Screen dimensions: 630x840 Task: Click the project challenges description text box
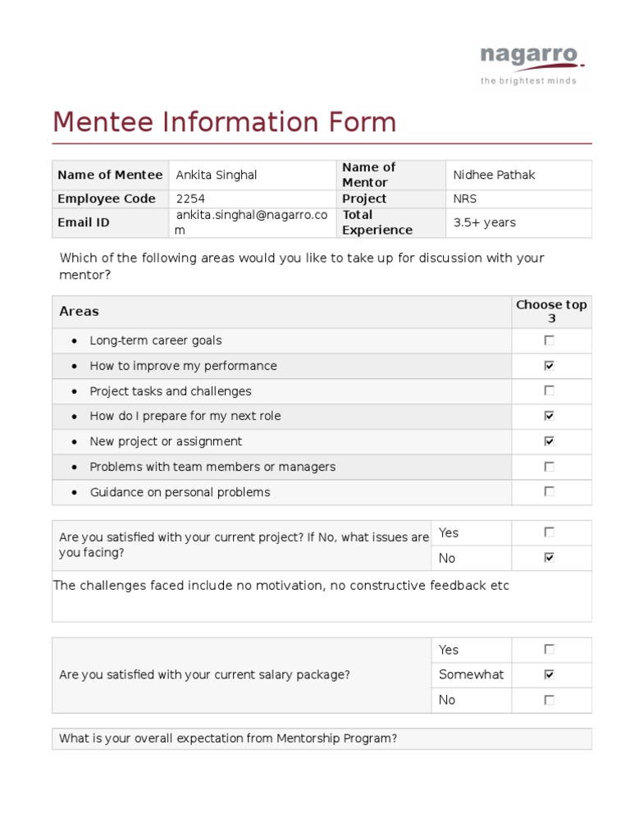point(322,596)
